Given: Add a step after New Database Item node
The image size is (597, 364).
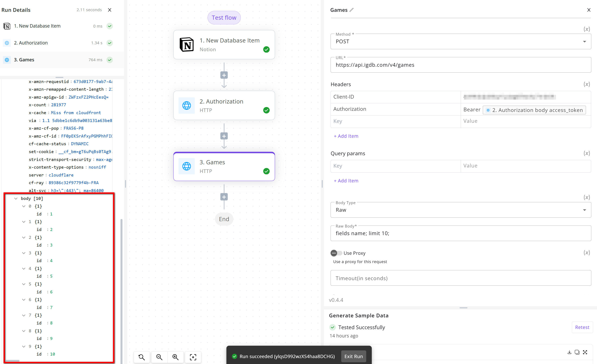Looking at the screenshot, I should (x=224, y=75).
